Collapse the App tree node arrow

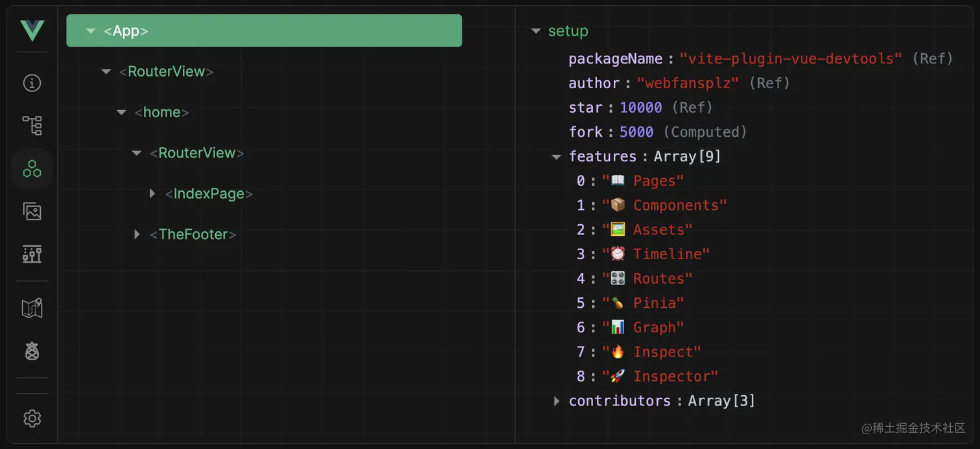91,31
